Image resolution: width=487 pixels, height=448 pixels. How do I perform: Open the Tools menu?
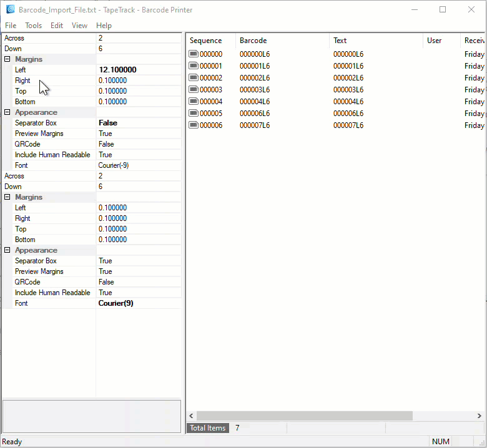(x=33, y=26)
